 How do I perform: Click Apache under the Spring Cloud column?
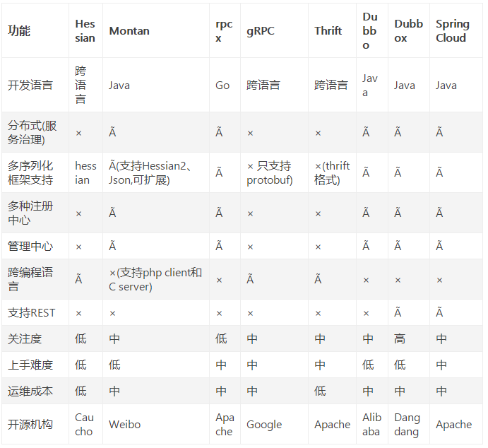point(454,425)
